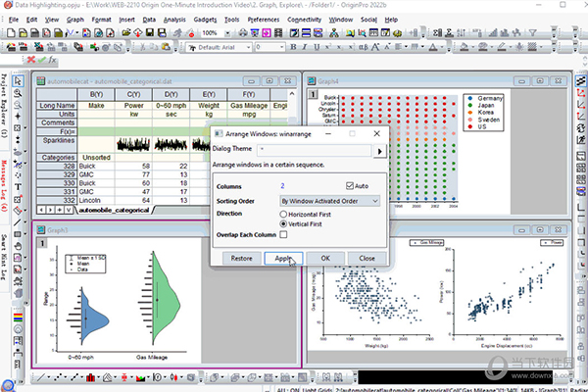
Task: Click the Close button in Arrange Windows dialog
Action: coord(367,258)
